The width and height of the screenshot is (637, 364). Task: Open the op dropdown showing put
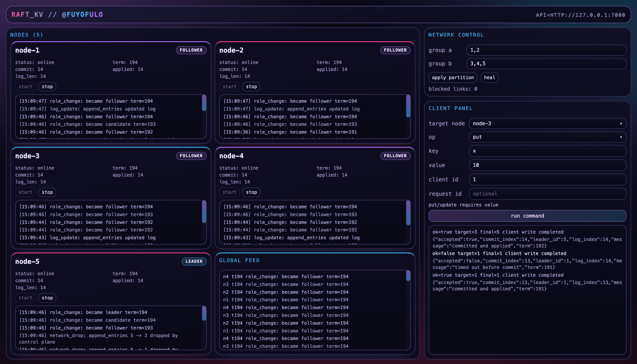click(547, 137)
